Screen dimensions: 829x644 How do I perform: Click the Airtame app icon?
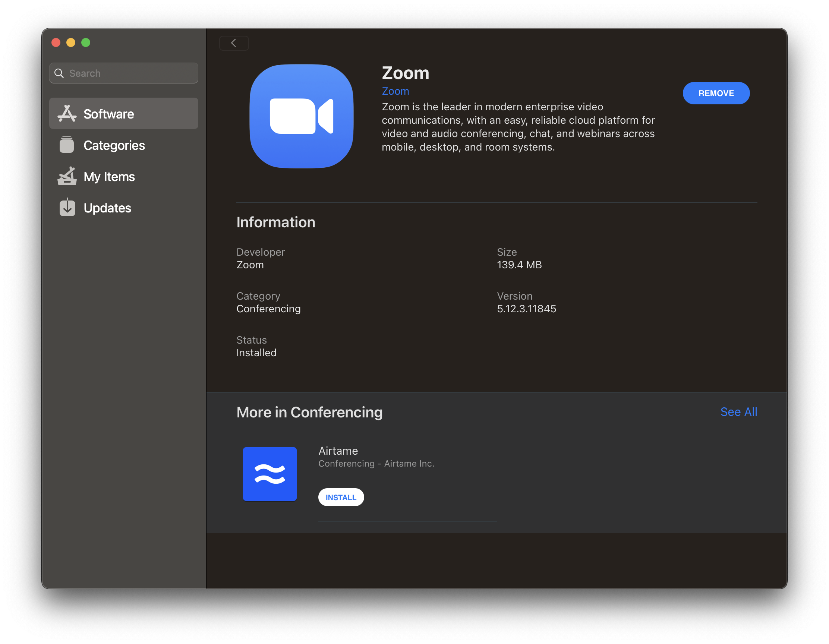tap(269, 474)
